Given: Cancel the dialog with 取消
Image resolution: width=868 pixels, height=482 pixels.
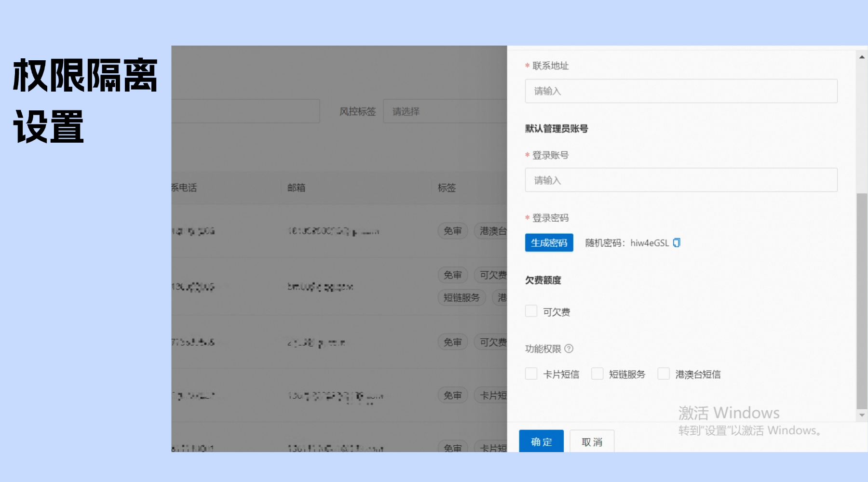Looking at the screenshot, I should [592, 442].
